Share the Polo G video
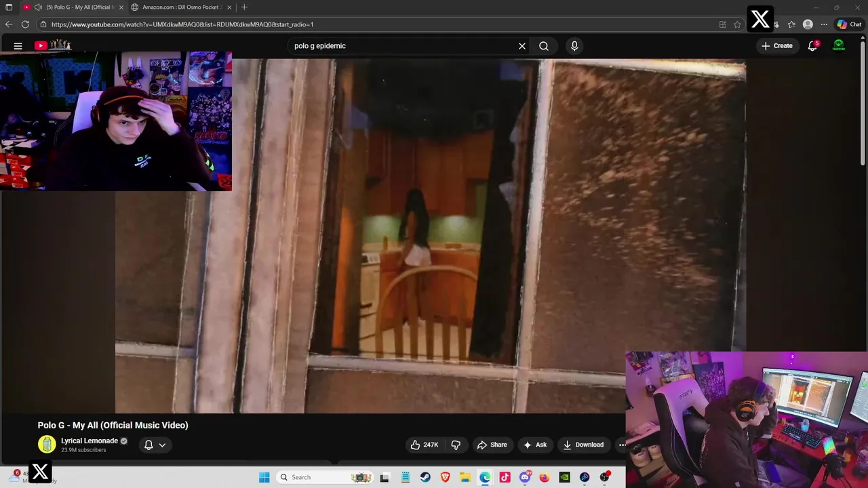Viewport: 868px width, 488px height. [492, 445]
